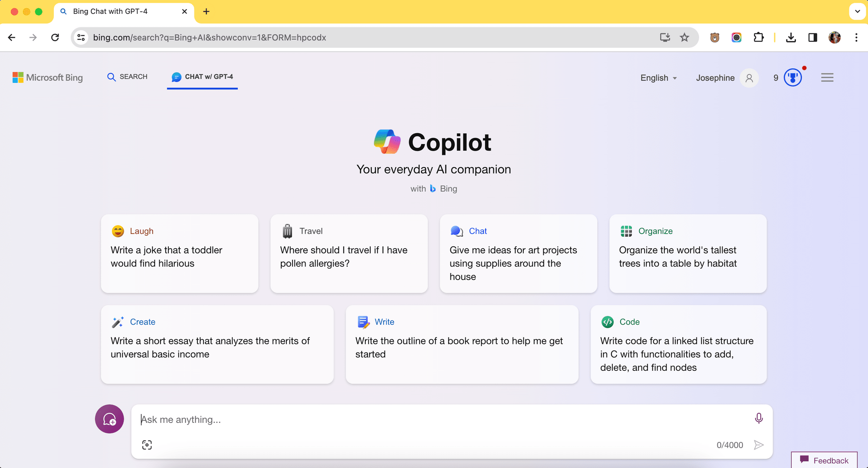This screenshot has width=868, height=468.
Task: Open the English language dropdown
Action: pos(658,78)
